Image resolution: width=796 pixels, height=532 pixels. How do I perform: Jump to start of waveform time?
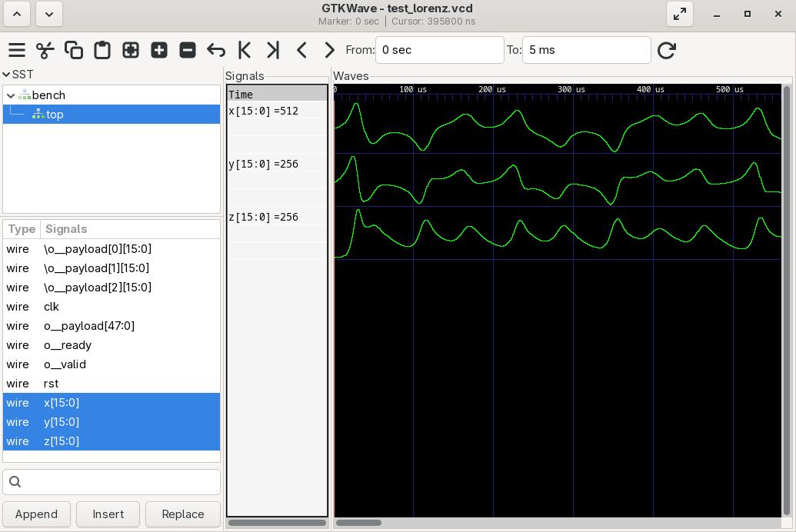click(245, 50)
